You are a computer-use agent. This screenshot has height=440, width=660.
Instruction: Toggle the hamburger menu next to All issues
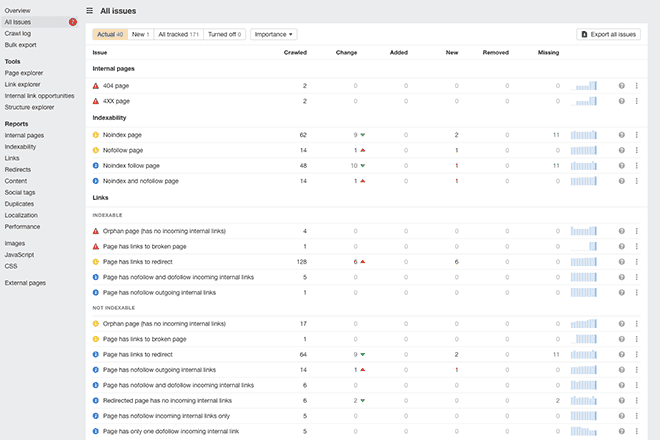[x=89, y=11]
